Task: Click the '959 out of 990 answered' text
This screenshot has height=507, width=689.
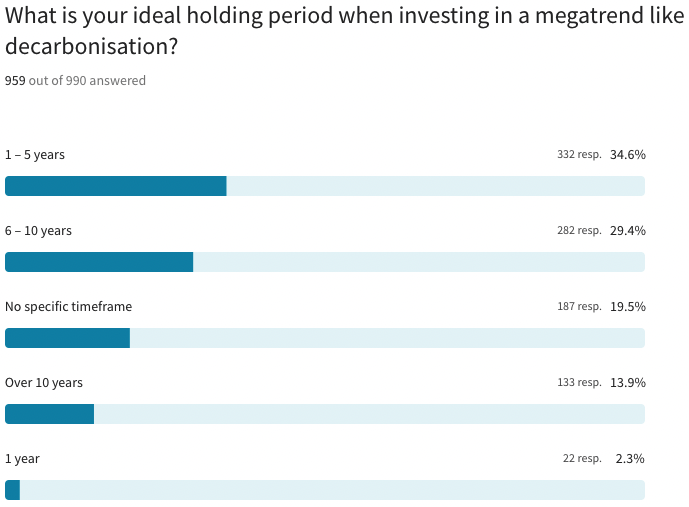Action: (75, 81)
